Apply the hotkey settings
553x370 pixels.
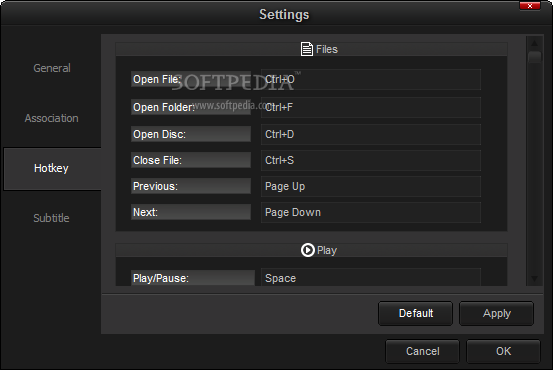(496, 313)
